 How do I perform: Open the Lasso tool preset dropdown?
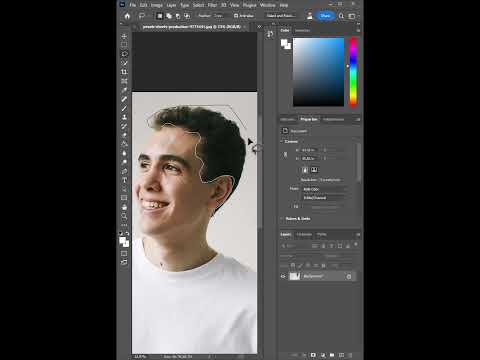(143, 16)
